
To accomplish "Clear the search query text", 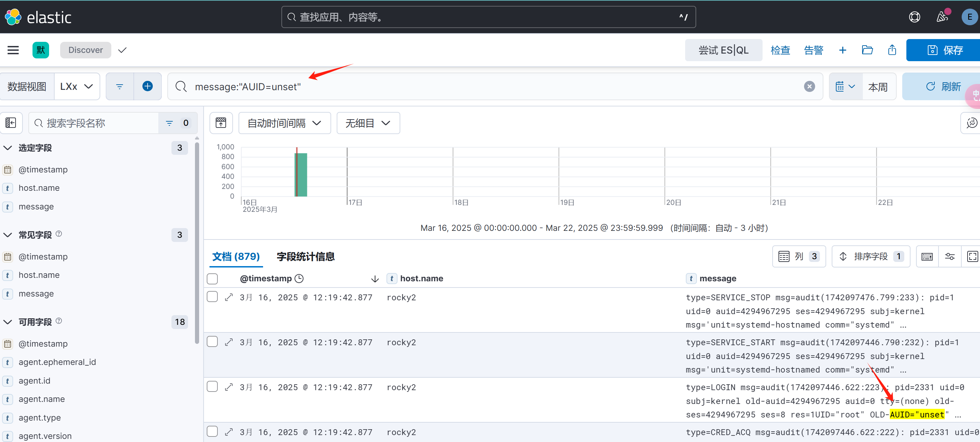I will tap(809, 86).
